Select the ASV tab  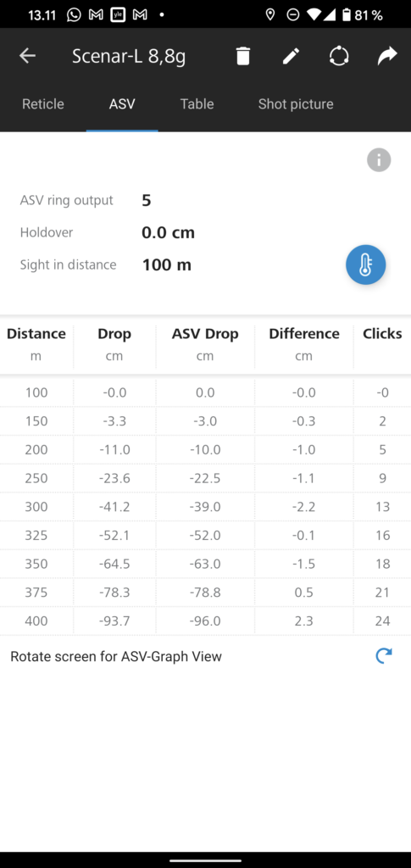(x=122, y=104)
